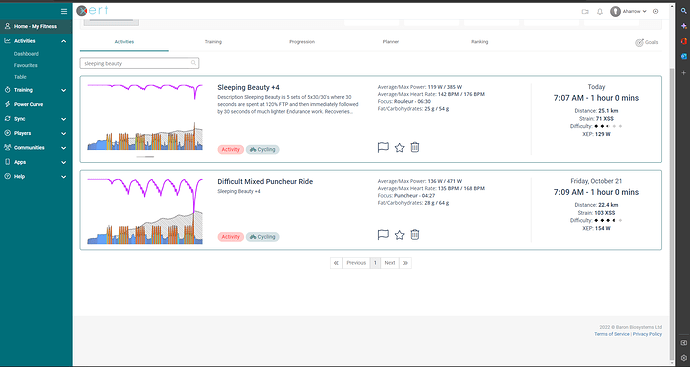This screenshot has width=690, height=367.
Task: Click browser sidebar search icon
Action: pyautogui.click(x=684, y=11)
